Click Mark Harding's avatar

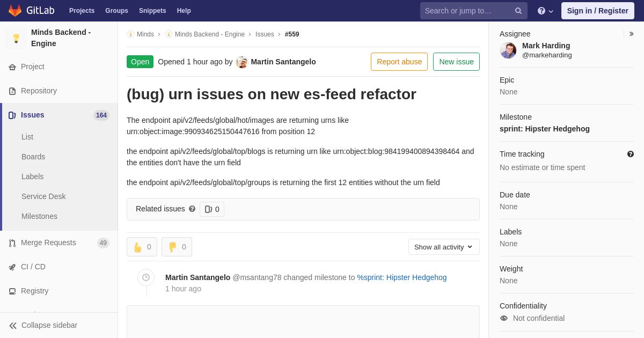pos(508,50)
